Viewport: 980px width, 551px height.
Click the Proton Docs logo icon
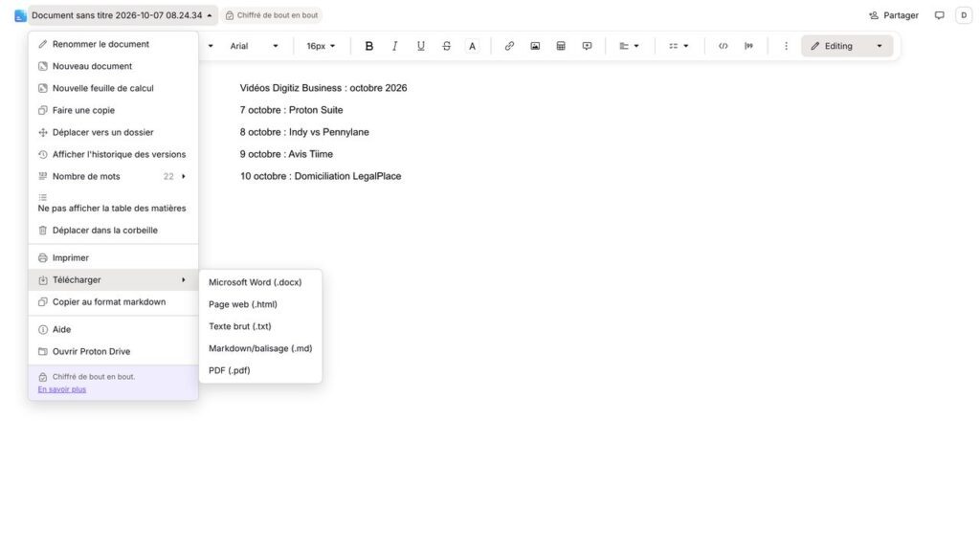coord(20,15)
